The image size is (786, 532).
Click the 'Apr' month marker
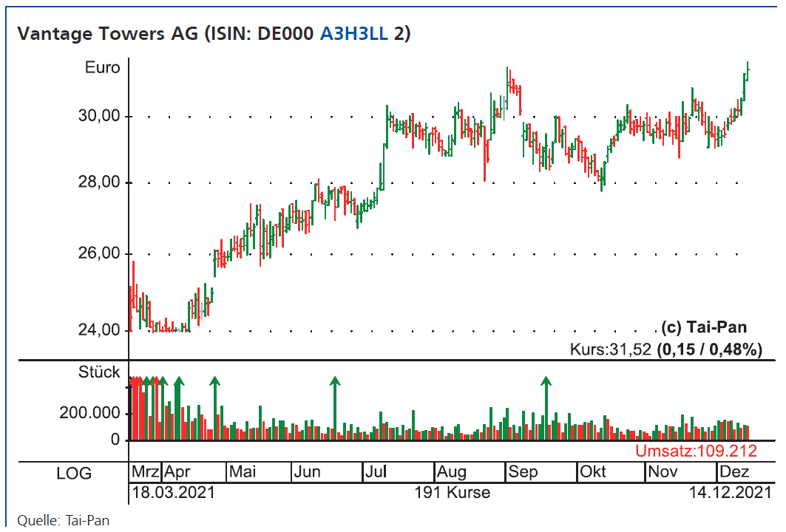[177, 472]
